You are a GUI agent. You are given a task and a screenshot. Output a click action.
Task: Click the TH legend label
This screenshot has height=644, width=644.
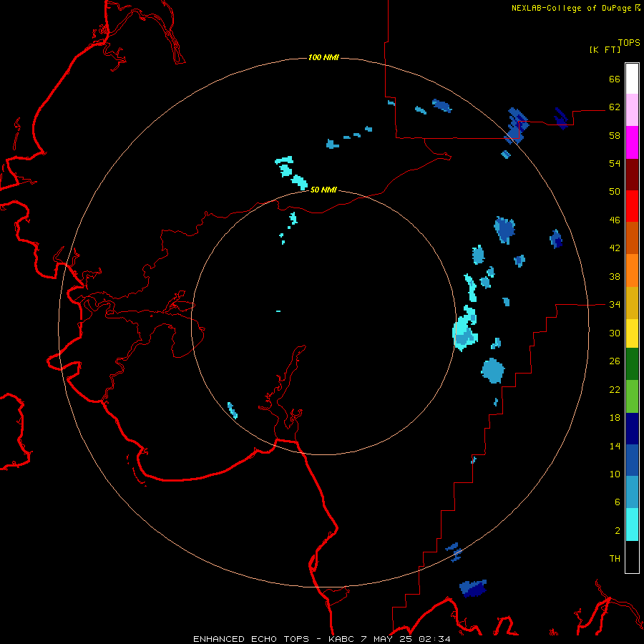pos(615,558)
